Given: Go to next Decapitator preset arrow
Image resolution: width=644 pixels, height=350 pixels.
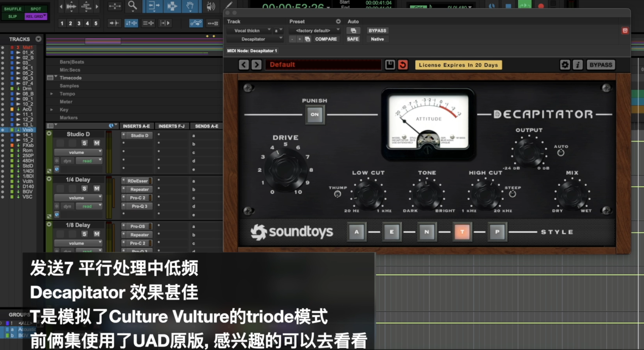Looking at the screenshot, I should click(x=256, y=65).
